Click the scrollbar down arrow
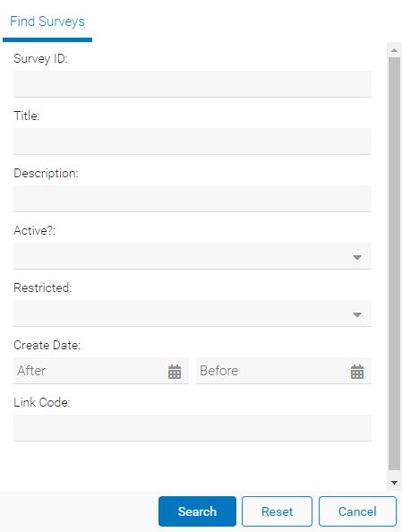402x532 pixels. pyautogui.click(x=394, y=482)
